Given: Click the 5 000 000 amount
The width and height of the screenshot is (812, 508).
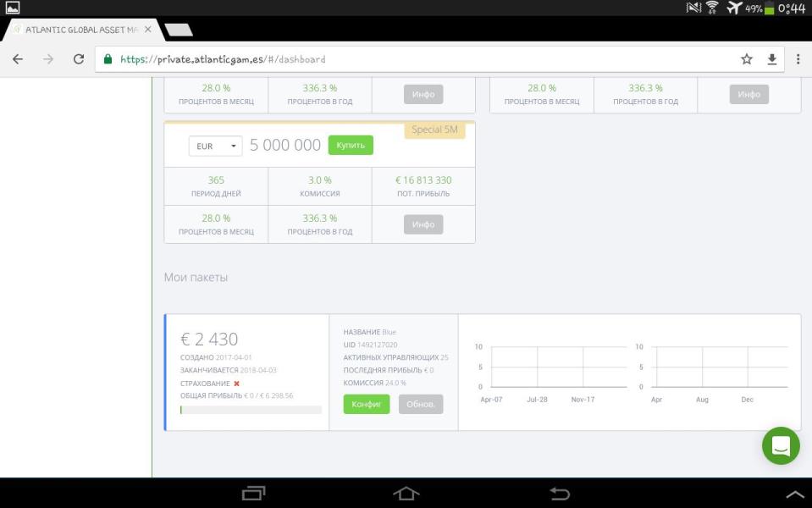Looking at the screenshot, I should 285,145.
